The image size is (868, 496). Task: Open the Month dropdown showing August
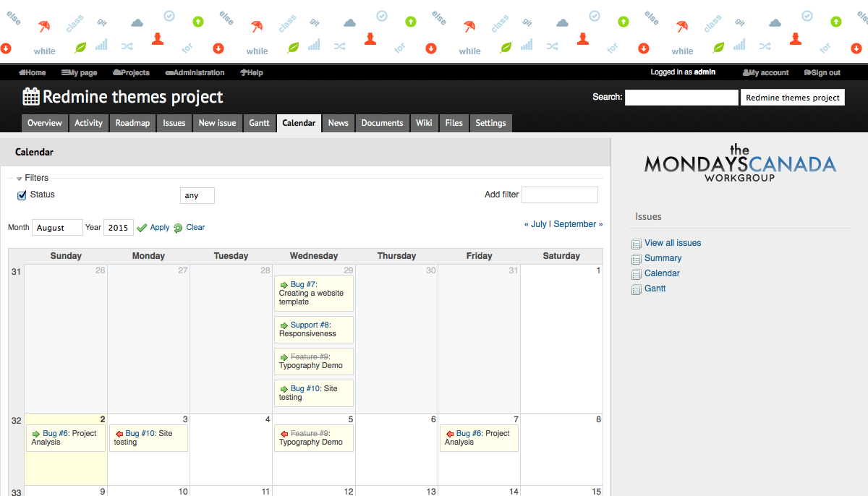[x=57, y=227]
